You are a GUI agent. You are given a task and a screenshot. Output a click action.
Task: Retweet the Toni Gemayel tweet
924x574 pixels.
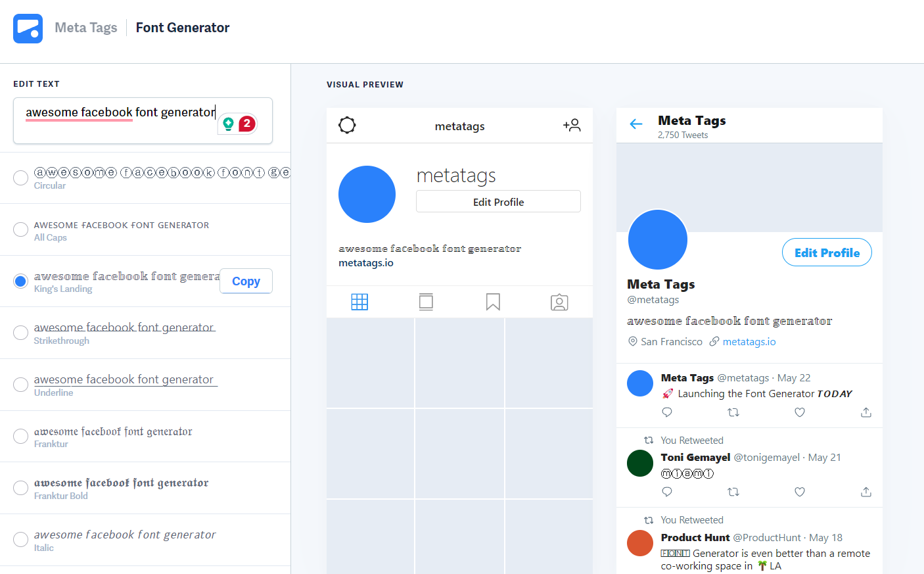pyautogui.click(x=733, y=492)
